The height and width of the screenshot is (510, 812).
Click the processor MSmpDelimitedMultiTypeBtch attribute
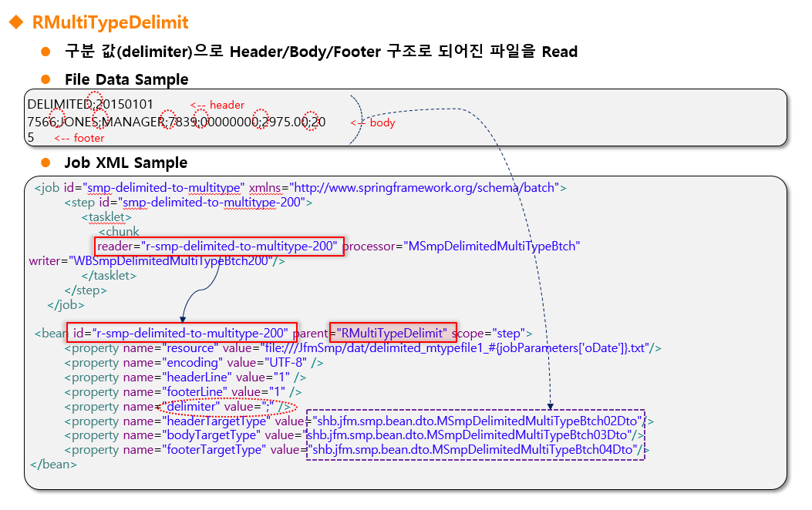click(x=461, y=246)
